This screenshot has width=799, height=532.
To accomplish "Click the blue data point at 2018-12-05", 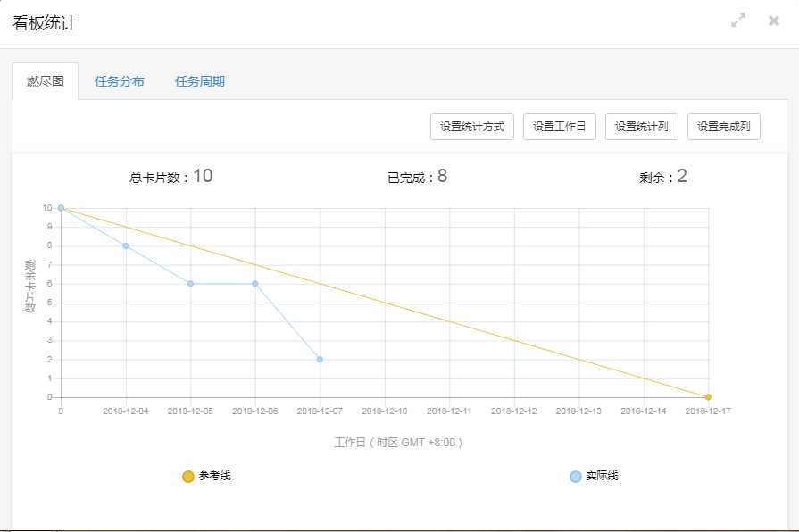I will click(189, 283).
